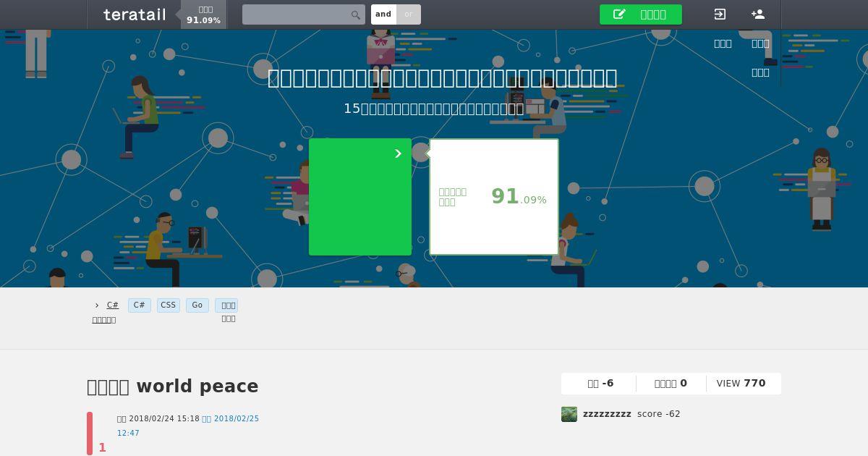The height and width of the screenshot is (456, 868).
Task: Click the VIEW 770 counter
Action: click(x=741, y=384)
